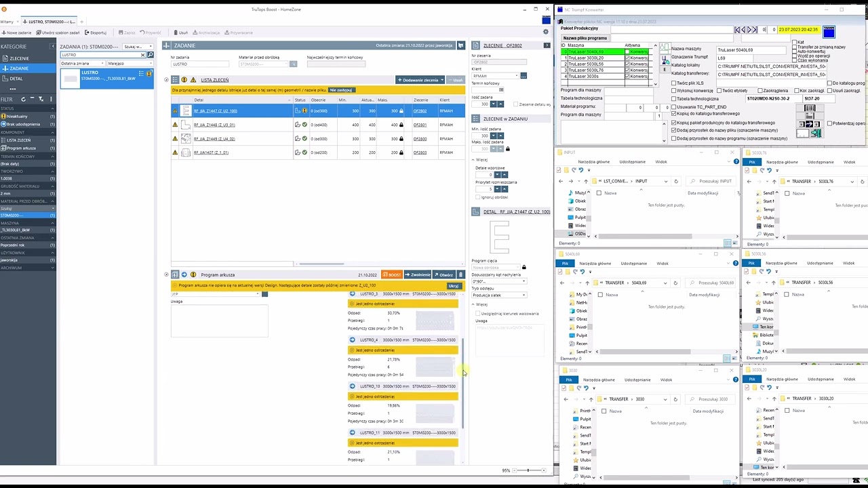Select the DETAL category

[28, 79]
